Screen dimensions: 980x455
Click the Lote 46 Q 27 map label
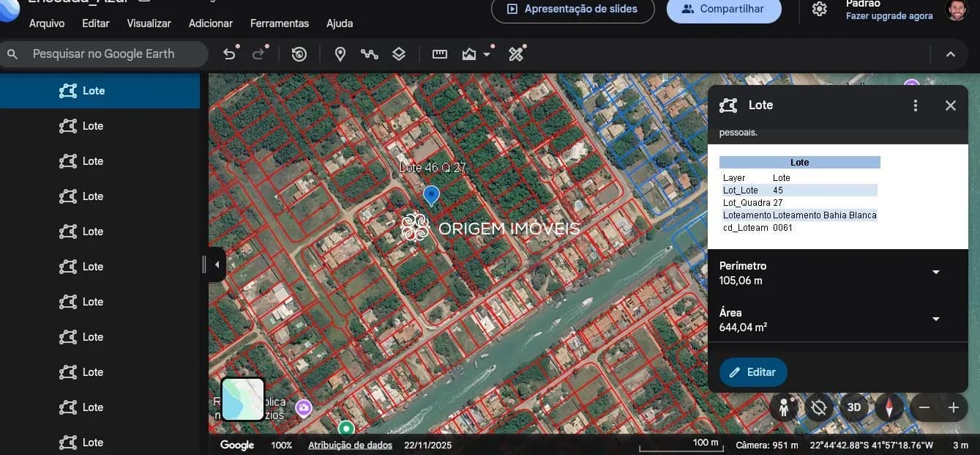[433, 168]
